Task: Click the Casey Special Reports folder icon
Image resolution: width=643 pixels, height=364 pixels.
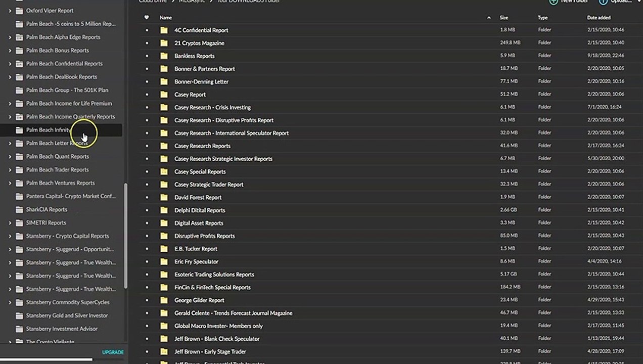Action: tap(164, 172)
